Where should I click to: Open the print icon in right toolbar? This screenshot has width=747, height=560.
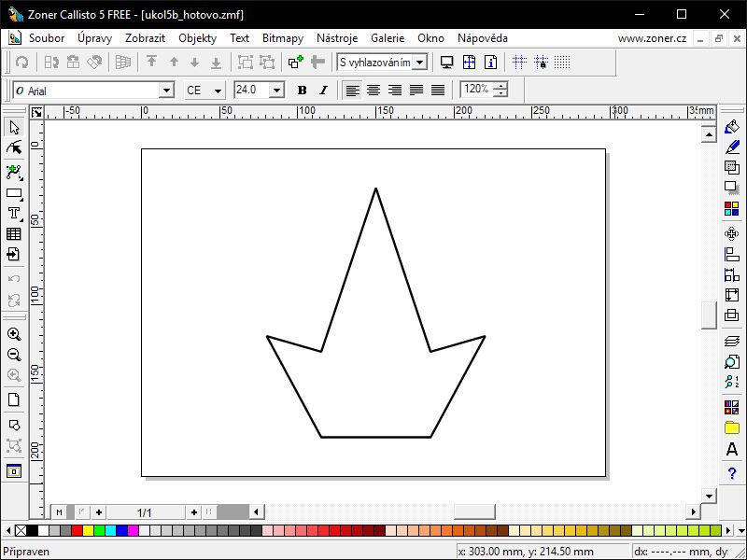click(732, 315)
